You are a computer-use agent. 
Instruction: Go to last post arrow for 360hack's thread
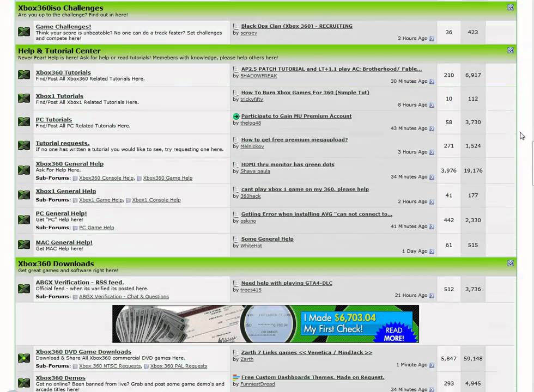coord(432,202)
